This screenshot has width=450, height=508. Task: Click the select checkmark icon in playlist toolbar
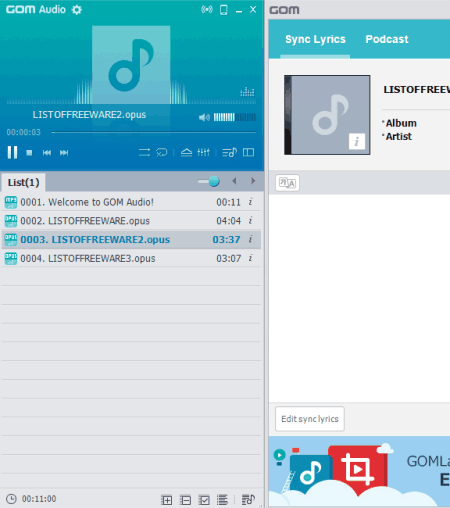tap(204, 500)
